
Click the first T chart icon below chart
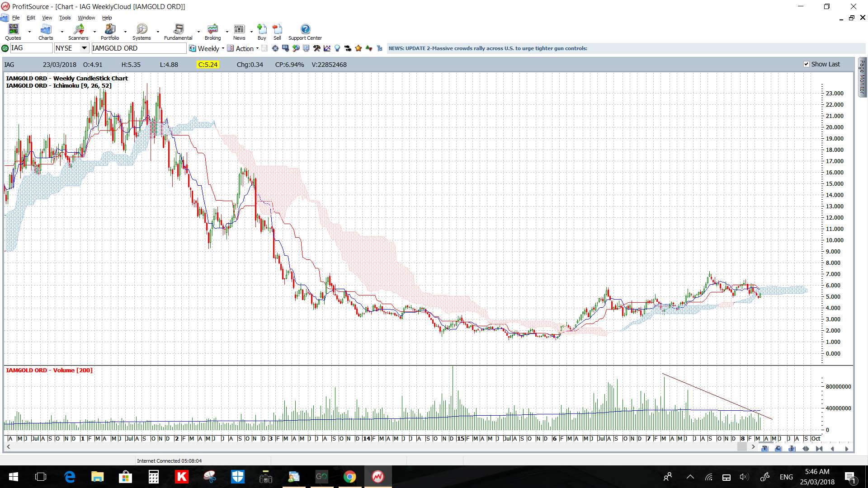[765, 449]
